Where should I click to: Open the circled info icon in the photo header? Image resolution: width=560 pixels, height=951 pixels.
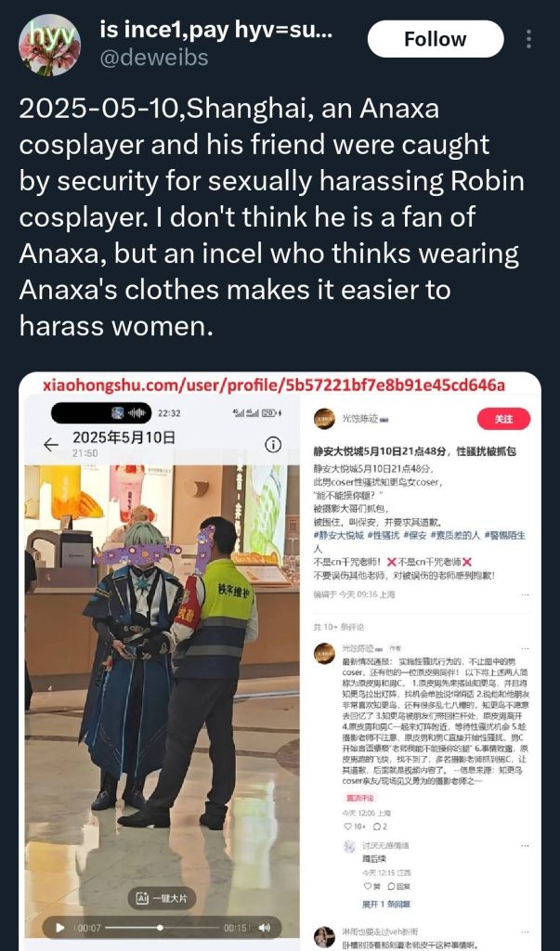(x=273, y=445)
